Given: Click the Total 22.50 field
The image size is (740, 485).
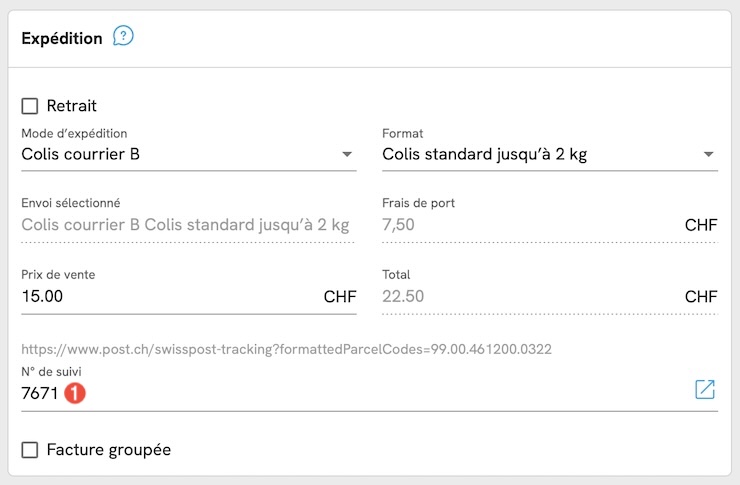Looking at the screenshot, I should 520,296.
